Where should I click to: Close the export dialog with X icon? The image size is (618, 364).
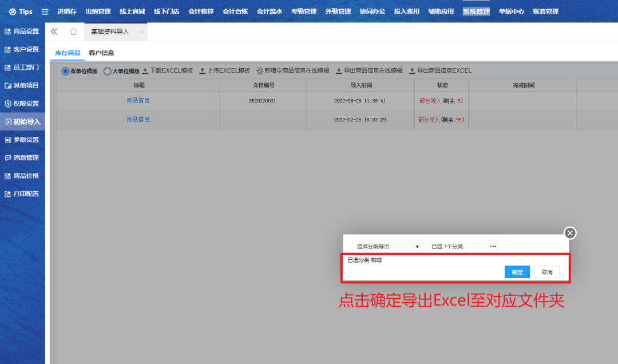[570, 233]
